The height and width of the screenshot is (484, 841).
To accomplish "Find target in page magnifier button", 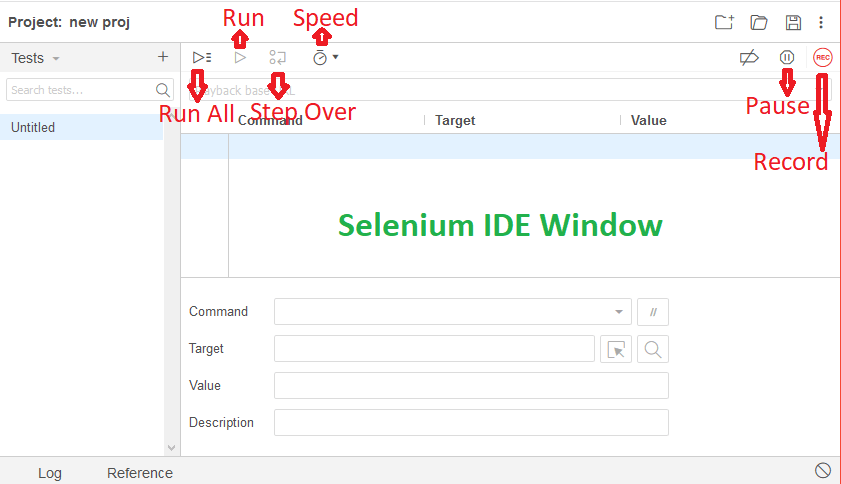I will pos(653,349).
